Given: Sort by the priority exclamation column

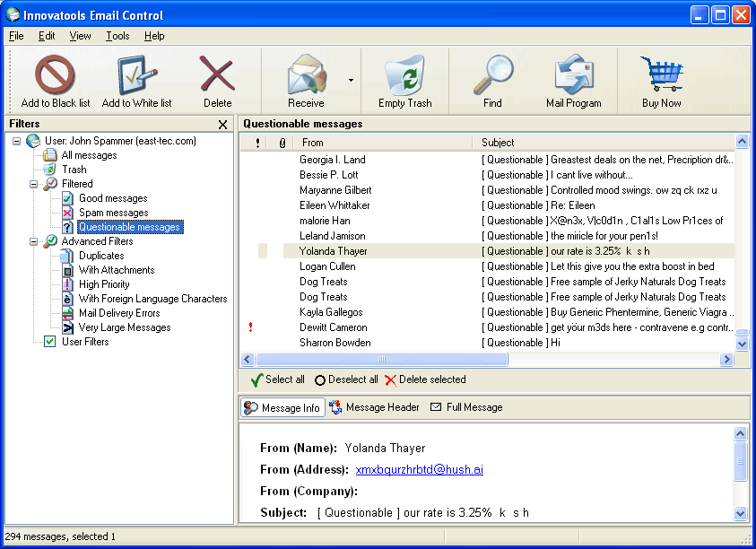Looking at the screenshot, I should pos(258,143).
